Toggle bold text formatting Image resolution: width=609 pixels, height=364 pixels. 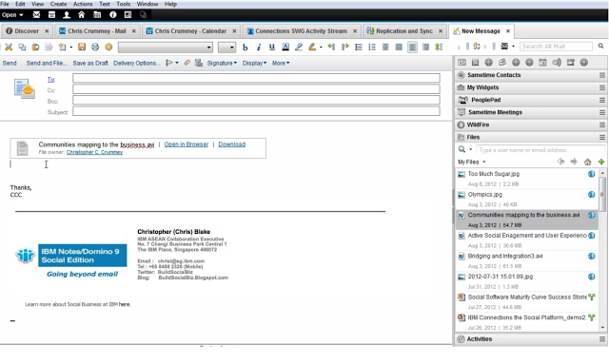246,47
